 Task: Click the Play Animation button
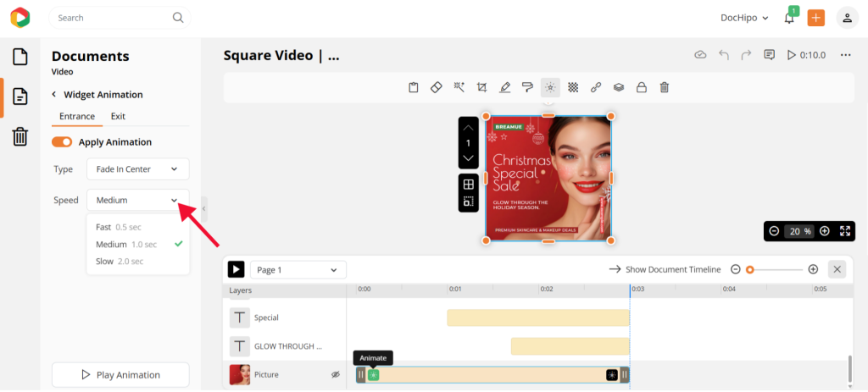[120, 375]
